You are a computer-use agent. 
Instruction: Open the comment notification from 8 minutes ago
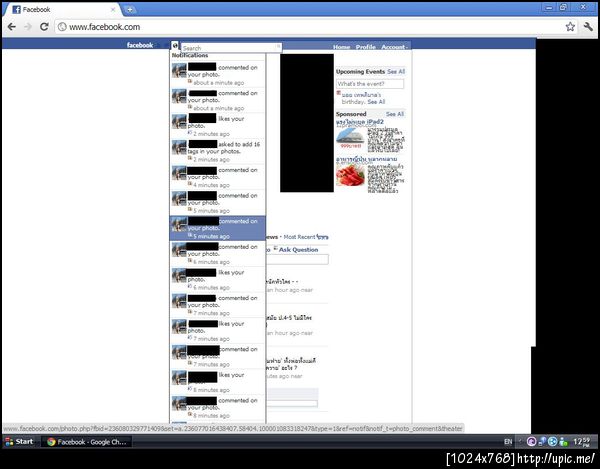point(217,407)
